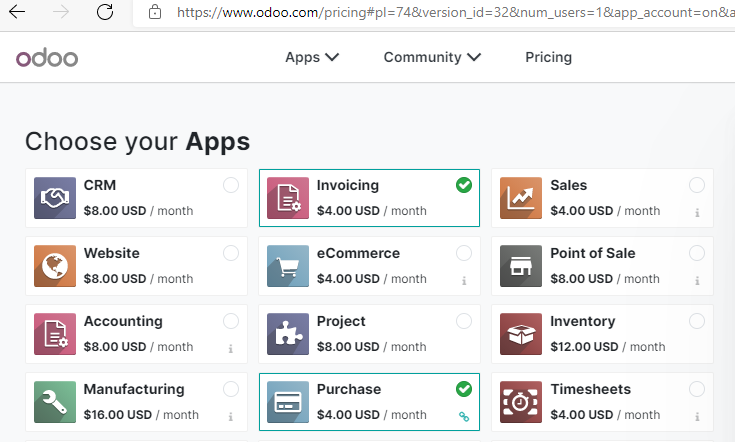Click the Choose your Apps heading
The image size is (735, 442).
(x=137, y=142)
